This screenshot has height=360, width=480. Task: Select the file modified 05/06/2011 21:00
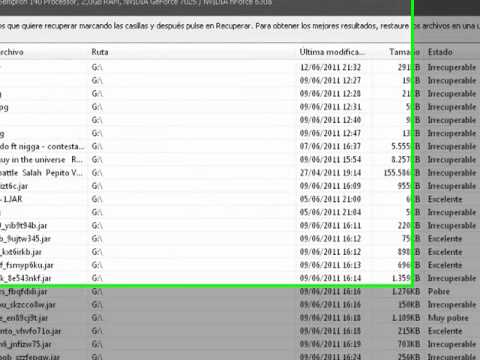pos(240,199)
